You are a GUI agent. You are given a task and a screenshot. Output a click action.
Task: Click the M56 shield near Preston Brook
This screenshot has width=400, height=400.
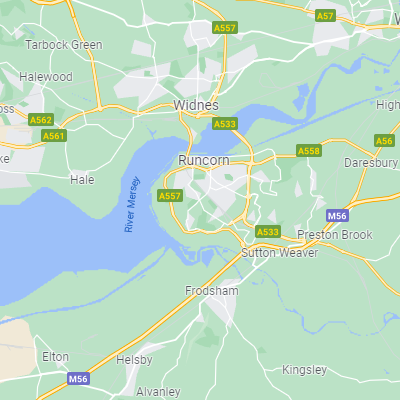pos(337,216)
